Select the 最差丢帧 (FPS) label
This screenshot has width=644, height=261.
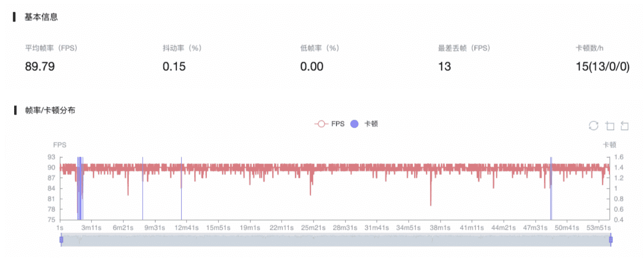[x=464, y=48]
